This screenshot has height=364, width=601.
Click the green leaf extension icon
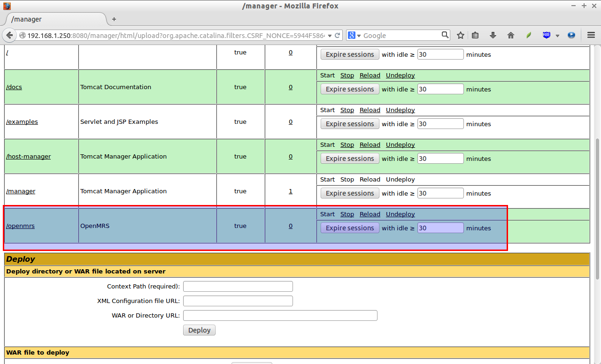point(529,35)
